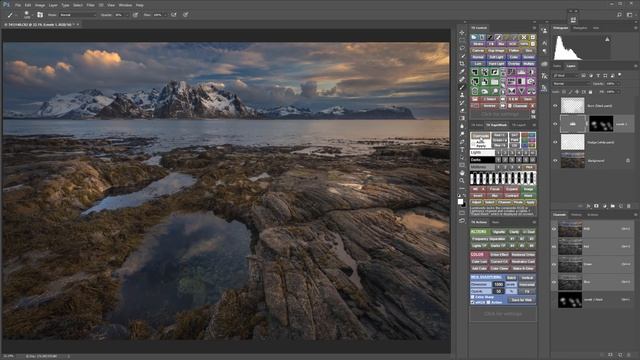This screenshot has width=640, height=360.
Task: Click the lock all layer icon
Action: [590, 92]
